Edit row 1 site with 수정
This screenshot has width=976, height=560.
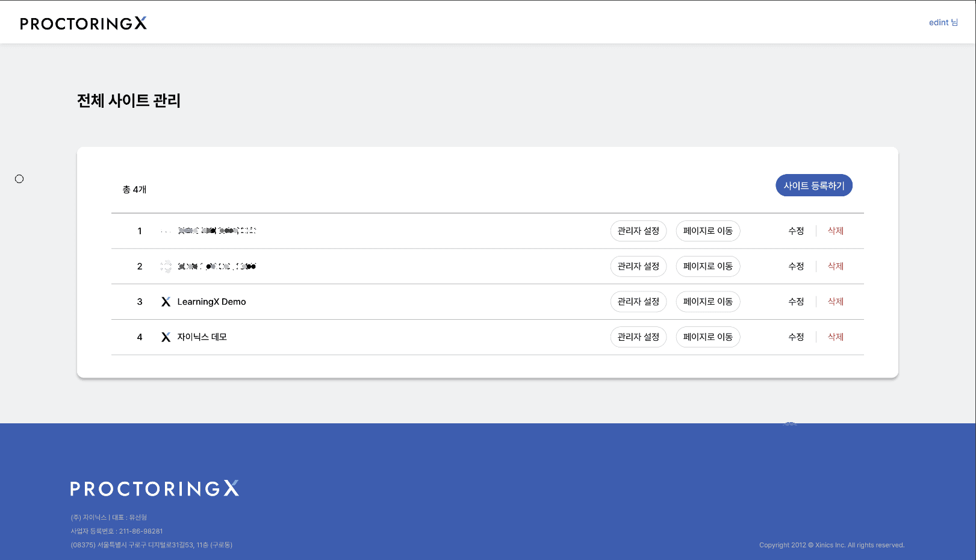(796, 231)
